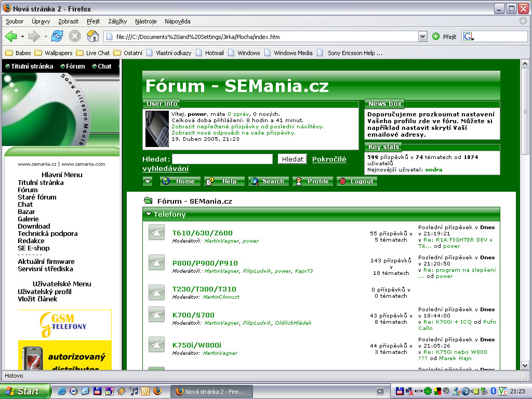Open the Back history dropdown arrow
The image size is (532, 399).
[22, 36]
